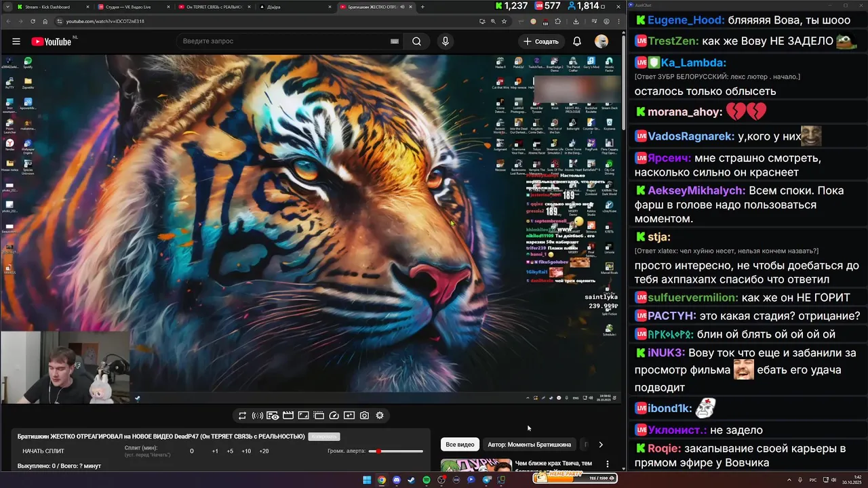This screenshot has height=488, width=868.
Task: Go to the YouTube home logo
Action: (52, 41)
